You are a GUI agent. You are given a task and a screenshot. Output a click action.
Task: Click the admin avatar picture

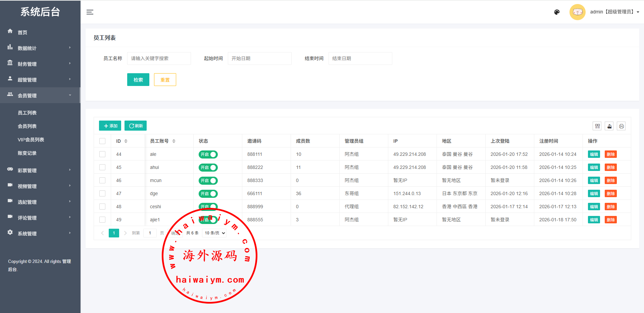pos(577,12)
